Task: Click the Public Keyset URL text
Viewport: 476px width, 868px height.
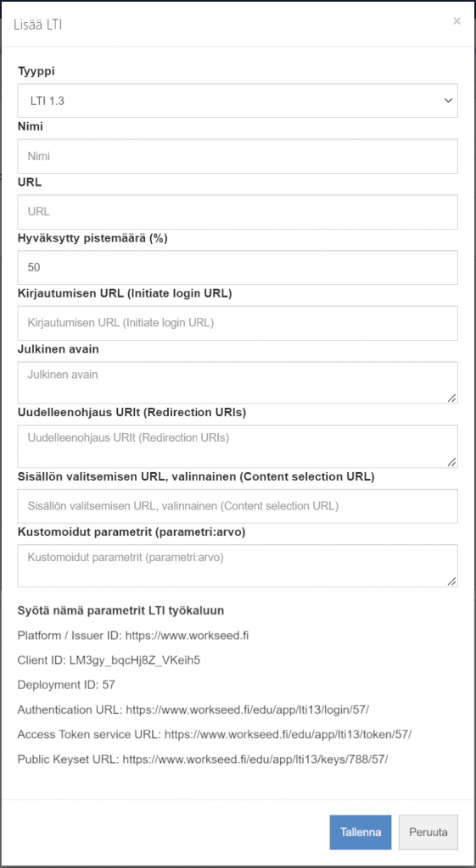Action: pos(203,759)
